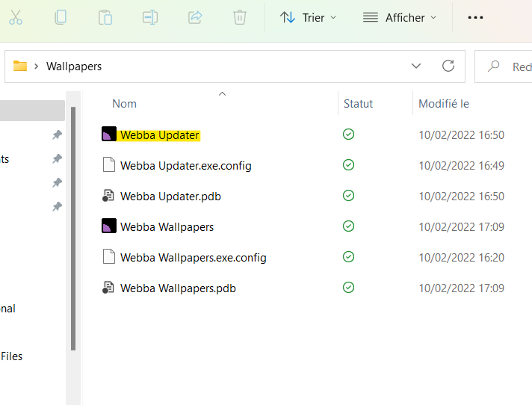
Task: Sort by the Modifié le column header
Action: [444, 104]
